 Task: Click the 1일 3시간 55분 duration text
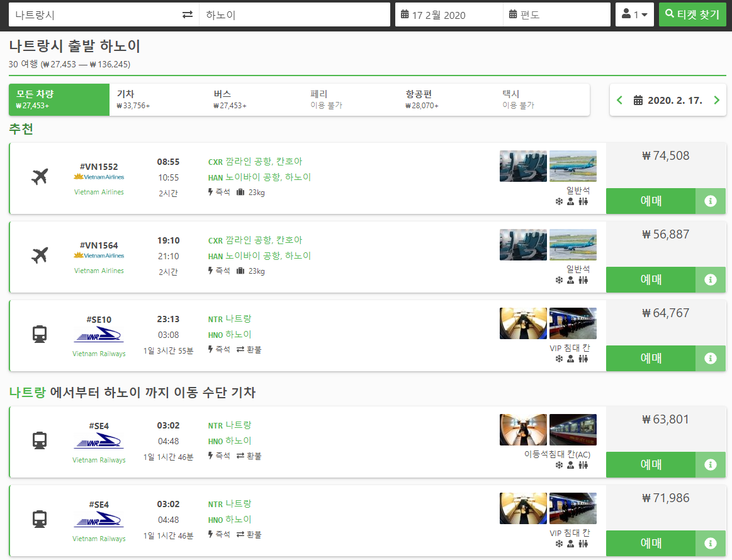click(168, 350)
